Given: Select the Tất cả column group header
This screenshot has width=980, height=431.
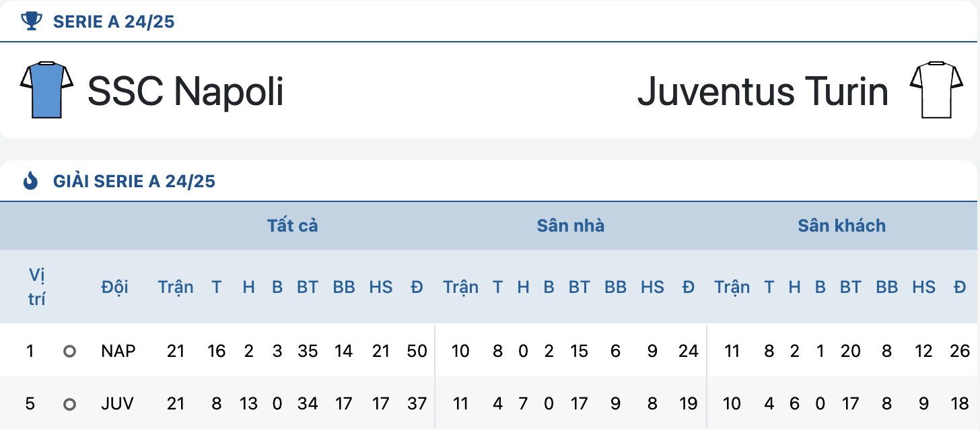Looking at the screenshot, I should tap(292, 226).
